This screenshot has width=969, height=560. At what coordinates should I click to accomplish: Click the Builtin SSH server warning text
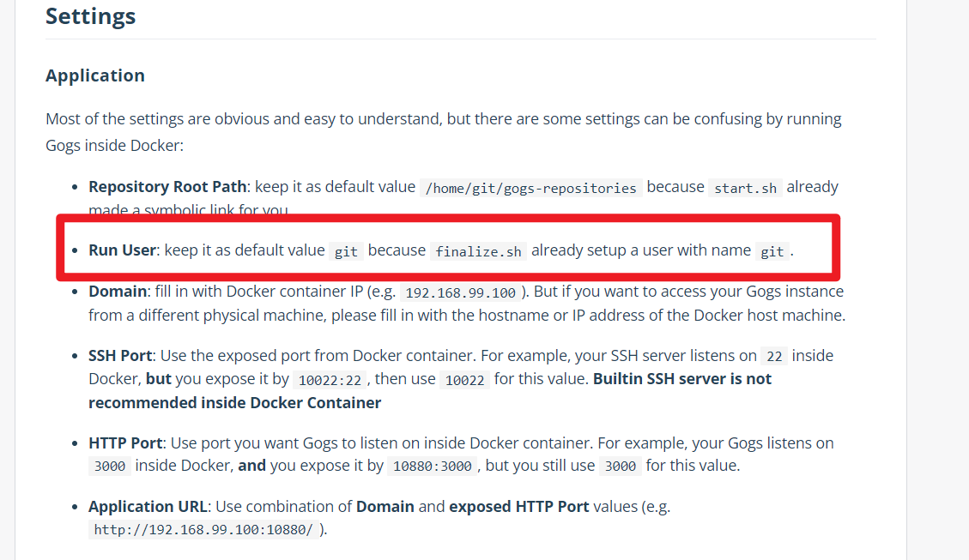430,391
